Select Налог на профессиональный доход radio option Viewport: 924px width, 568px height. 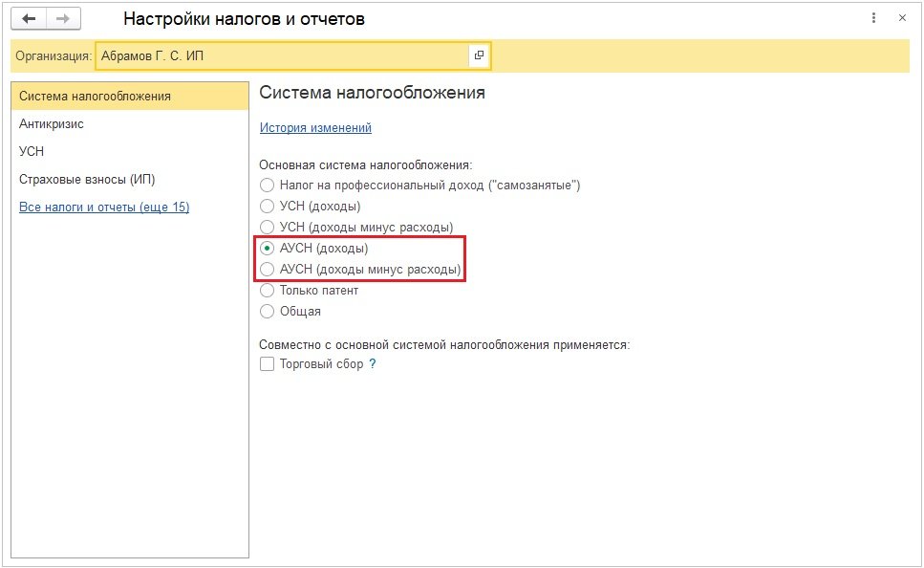[x=268, y=186]
